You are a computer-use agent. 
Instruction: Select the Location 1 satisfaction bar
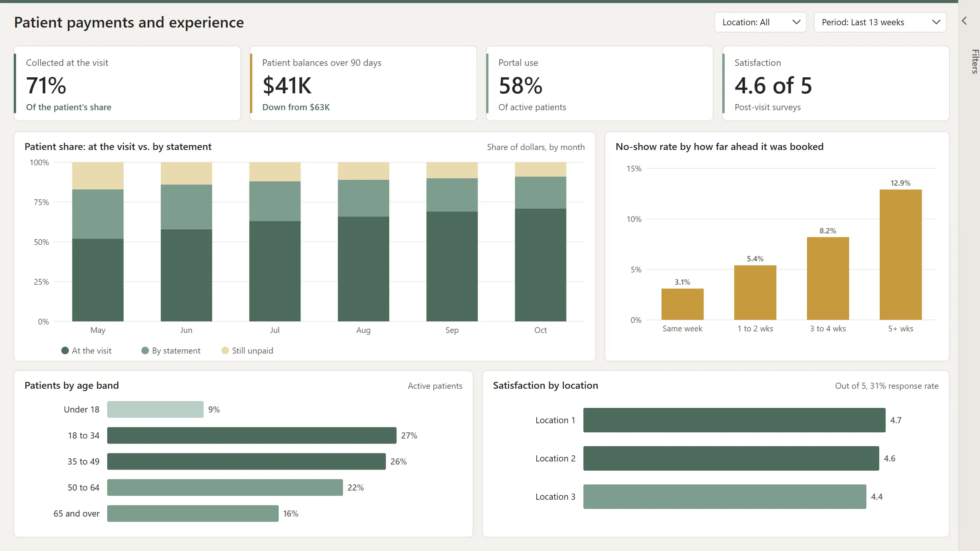click(734, 420)
